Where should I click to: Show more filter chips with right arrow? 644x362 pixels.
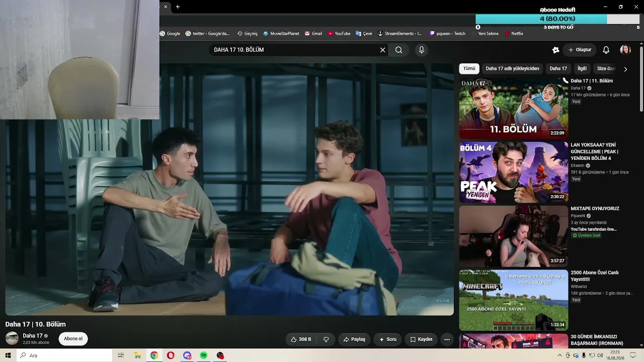pyautogui.click(x=625, y=69)
